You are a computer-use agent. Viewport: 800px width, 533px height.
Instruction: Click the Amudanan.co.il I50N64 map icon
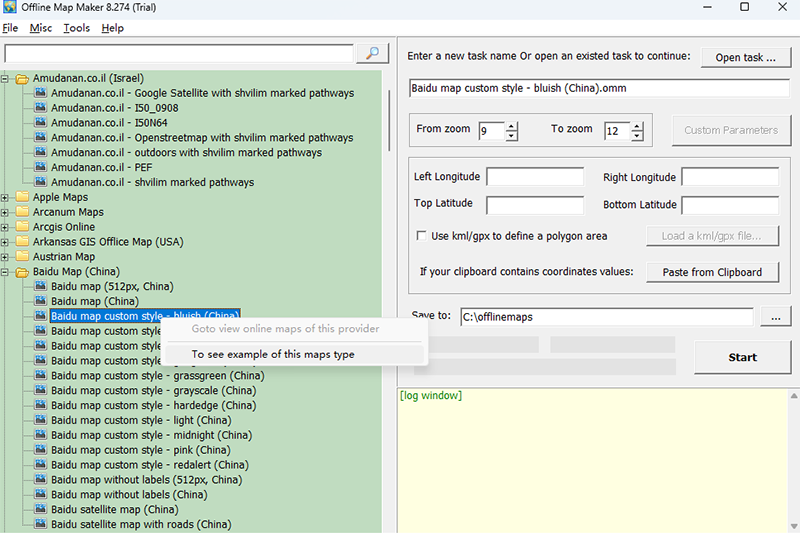coord(40,123)
